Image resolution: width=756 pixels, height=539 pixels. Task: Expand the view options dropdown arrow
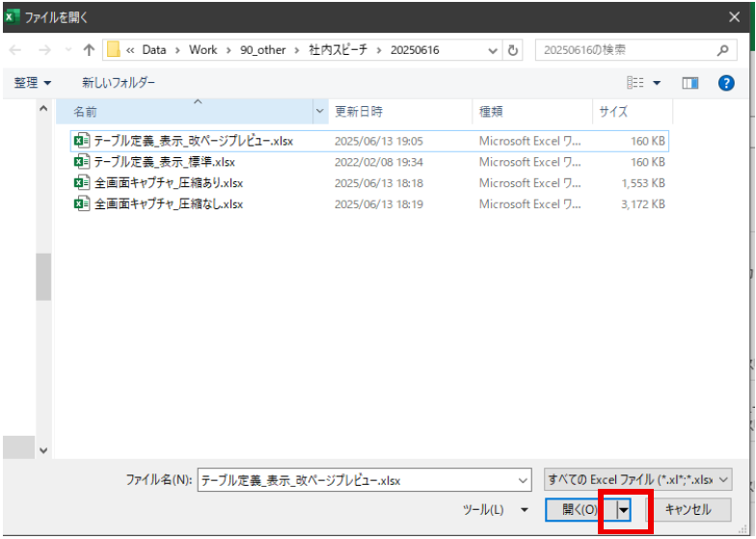[x=658, y=83]
